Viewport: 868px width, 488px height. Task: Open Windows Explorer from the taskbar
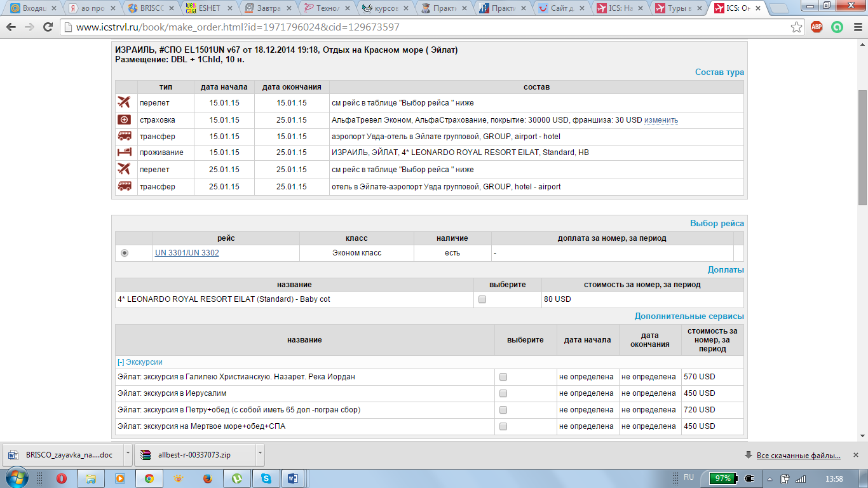pos(91,478)
